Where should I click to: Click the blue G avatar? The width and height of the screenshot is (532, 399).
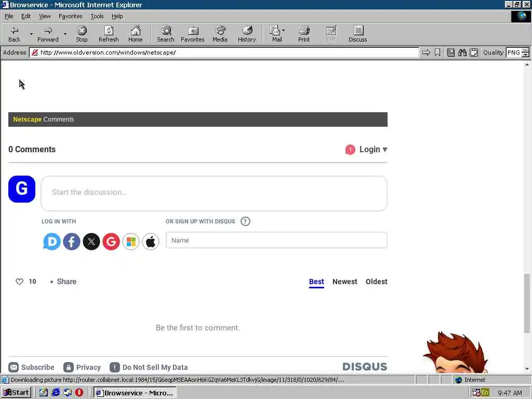[x=22, y=189]
